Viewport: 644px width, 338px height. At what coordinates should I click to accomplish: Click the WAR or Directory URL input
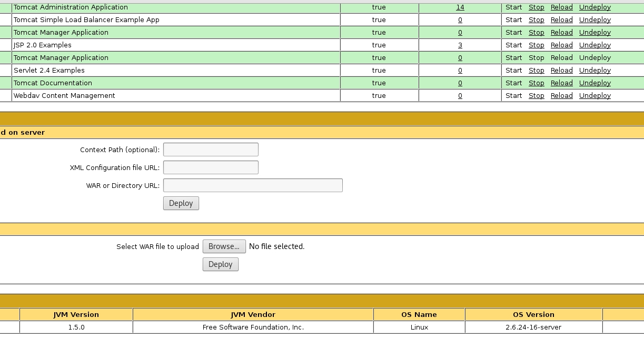pos(253,185)
